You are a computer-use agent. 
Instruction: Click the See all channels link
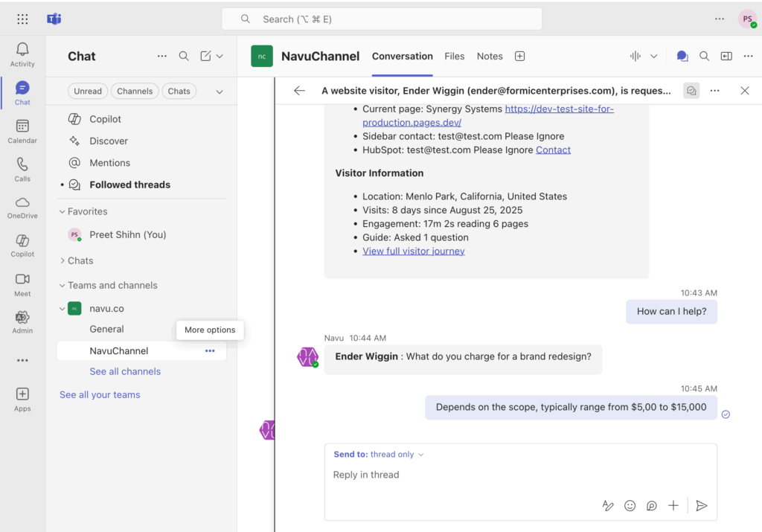tap(125, 371)
